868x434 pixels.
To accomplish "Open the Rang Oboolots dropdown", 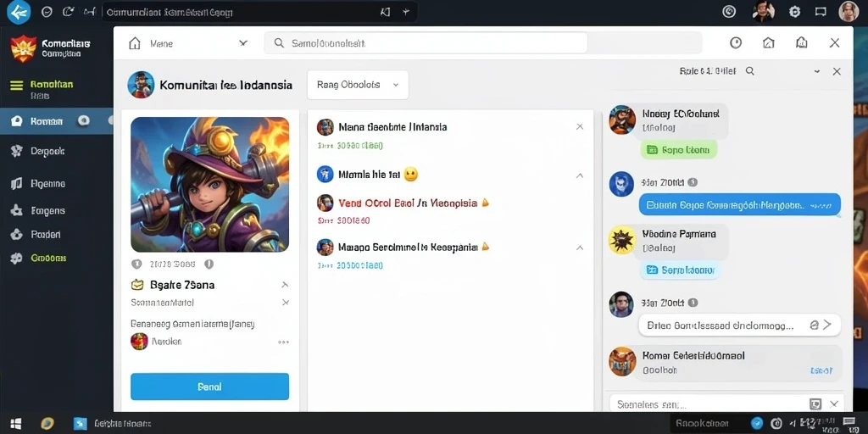I will tap(358, 85).
